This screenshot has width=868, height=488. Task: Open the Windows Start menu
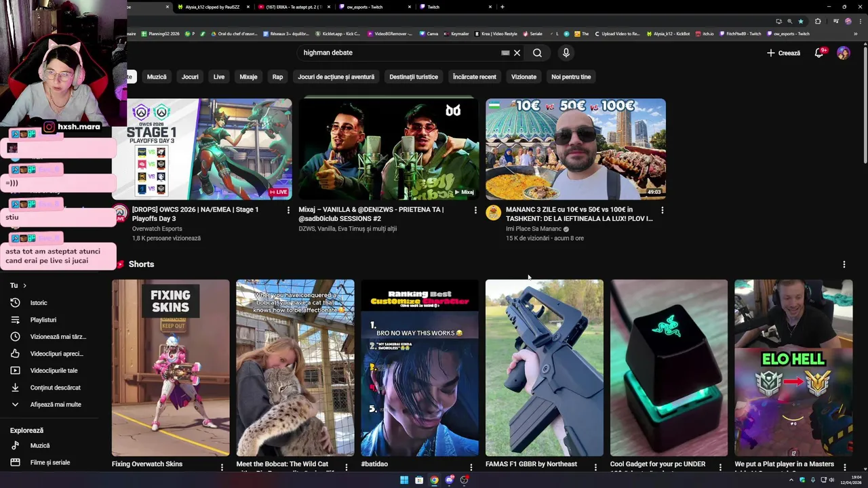(x=404, y=480)
